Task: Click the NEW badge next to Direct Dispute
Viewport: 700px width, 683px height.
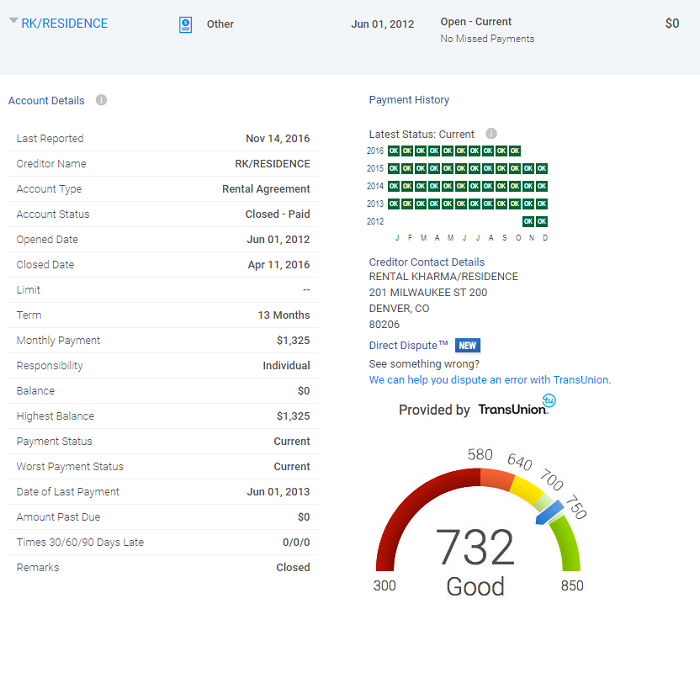Action: pos(467,345)
